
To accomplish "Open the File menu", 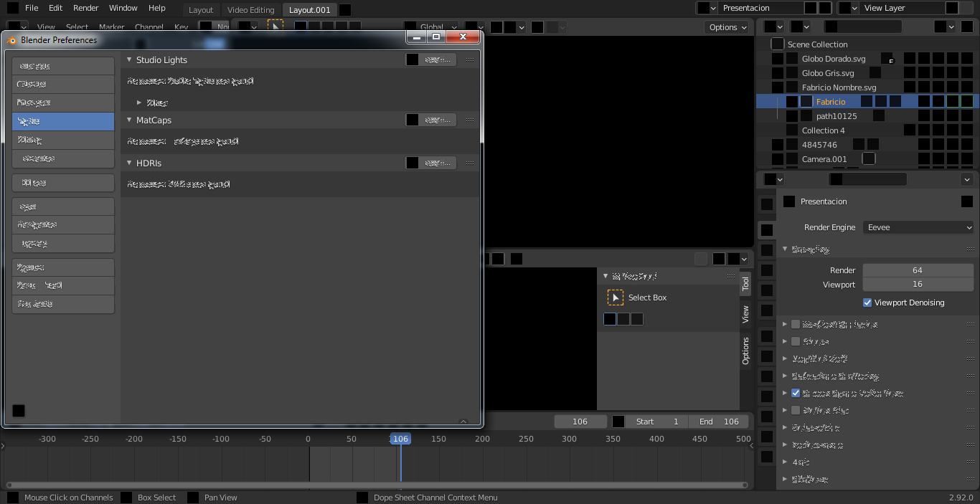I will pyautogui.click(x=32, y=8).
